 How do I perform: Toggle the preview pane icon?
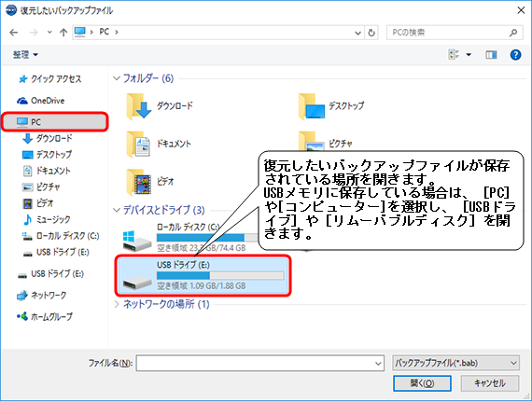[491, 55]
